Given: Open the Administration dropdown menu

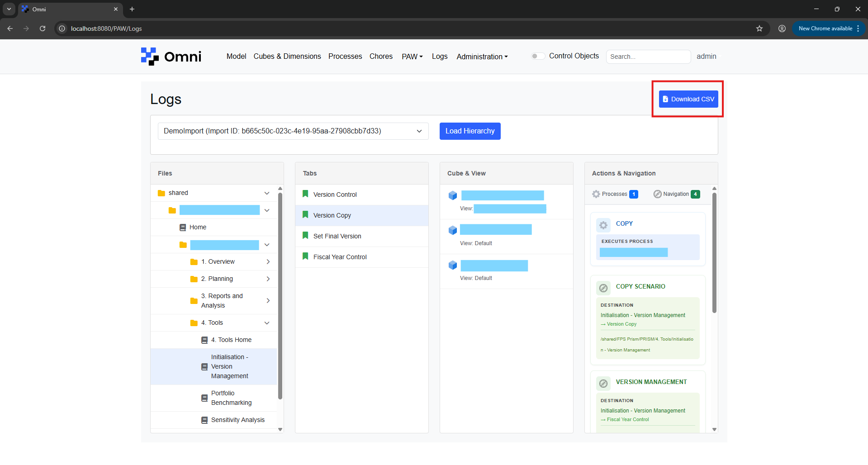Looking at the screenshot, I should (482, 57).
